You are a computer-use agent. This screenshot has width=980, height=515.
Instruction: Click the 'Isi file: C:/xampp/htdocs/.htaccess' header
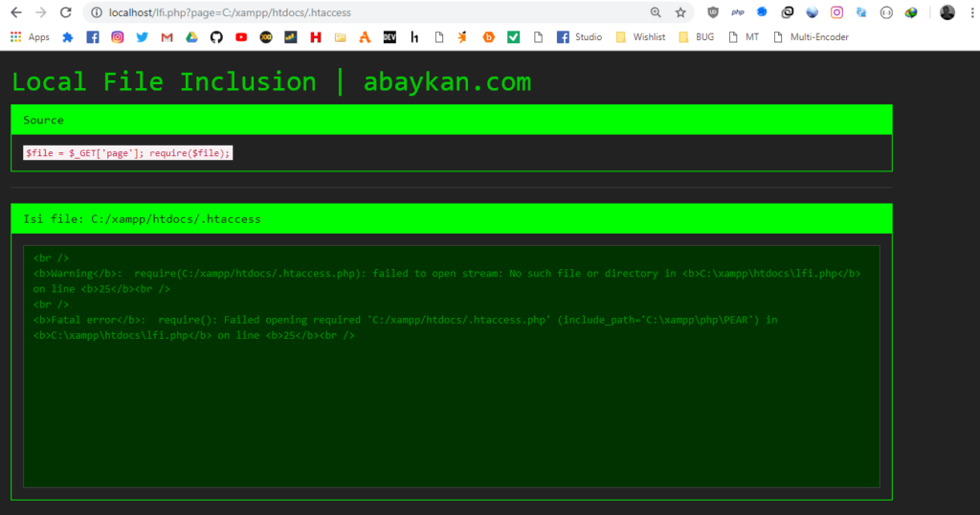click(452, 219)
